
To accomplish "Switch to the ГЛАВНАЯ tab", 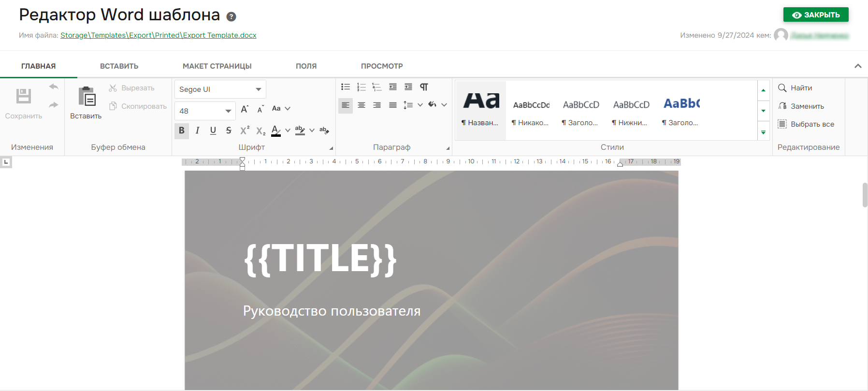I will tap(39, 66).
